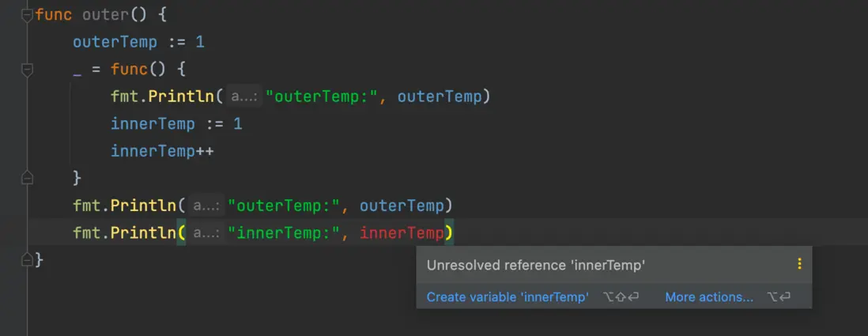Click parameter hint before "innerTemp:" string
This screenshot has height=336, width=868.
[x=206, y=233]
